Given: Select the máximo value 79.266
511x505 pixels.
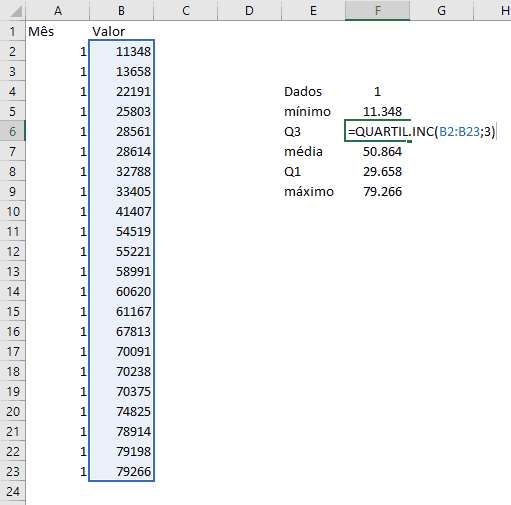Looking at the screenshot, I should point(377,191).
